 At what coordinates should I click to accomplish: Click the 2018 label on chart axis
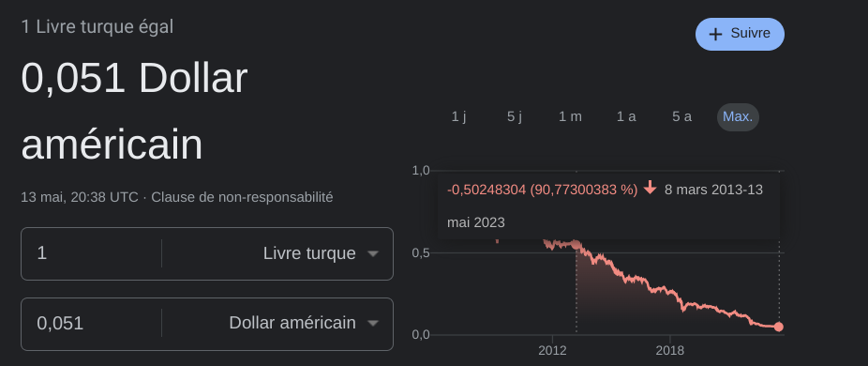pyautogui.click(x=670, y=350)
